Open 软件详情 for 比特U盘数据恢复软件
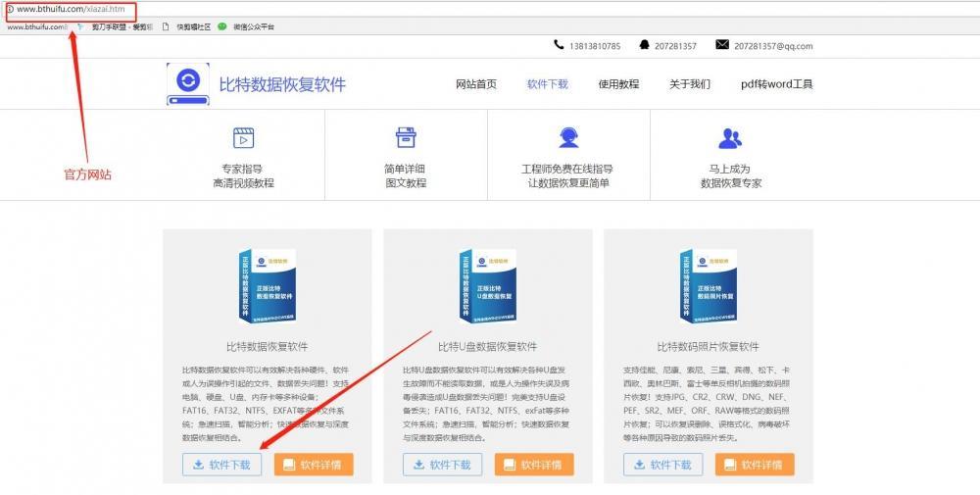The width and height of the screenshot is (980, 495). (534, 465)
